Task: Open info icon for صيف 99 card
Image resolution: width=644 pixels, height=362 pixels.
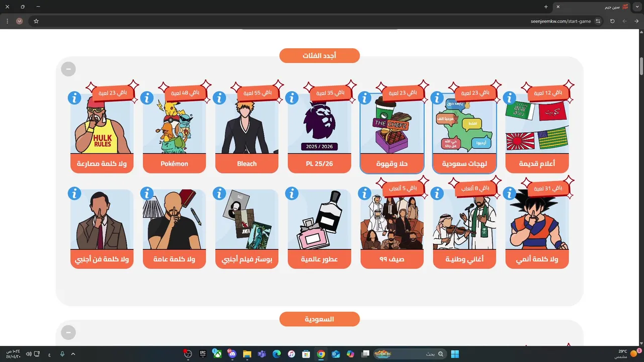Action: (x=364, y=194)
